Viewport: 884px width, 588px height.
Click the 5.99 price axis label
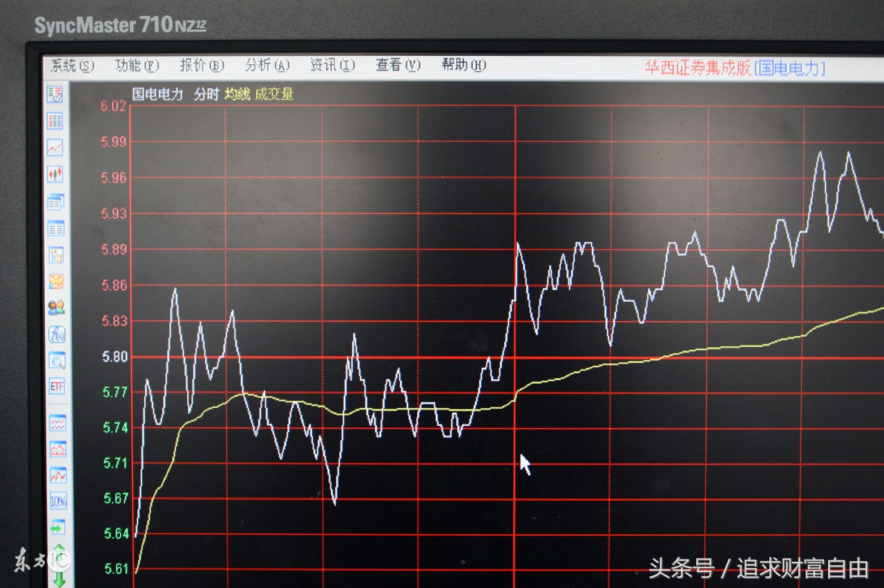115,142
